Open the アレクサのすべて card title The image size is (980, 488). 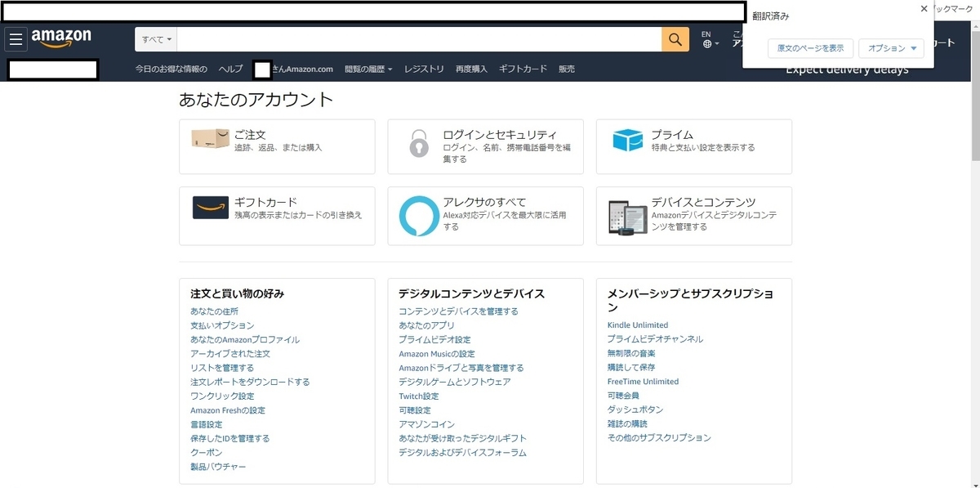click(484, 202)
